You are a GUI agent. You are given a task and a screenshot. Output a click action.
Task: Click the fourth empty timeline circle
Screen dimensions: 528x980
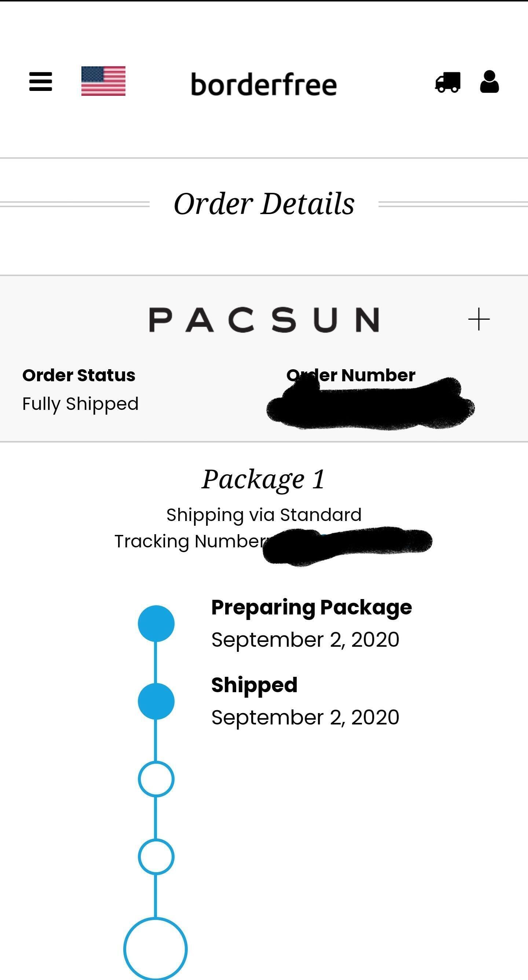click(156, 856)
